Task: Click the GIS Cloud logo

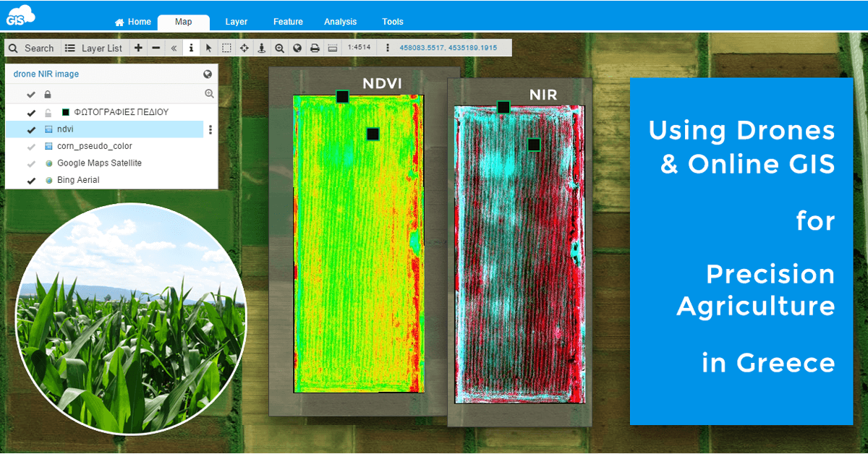Action: pos(20,14)
